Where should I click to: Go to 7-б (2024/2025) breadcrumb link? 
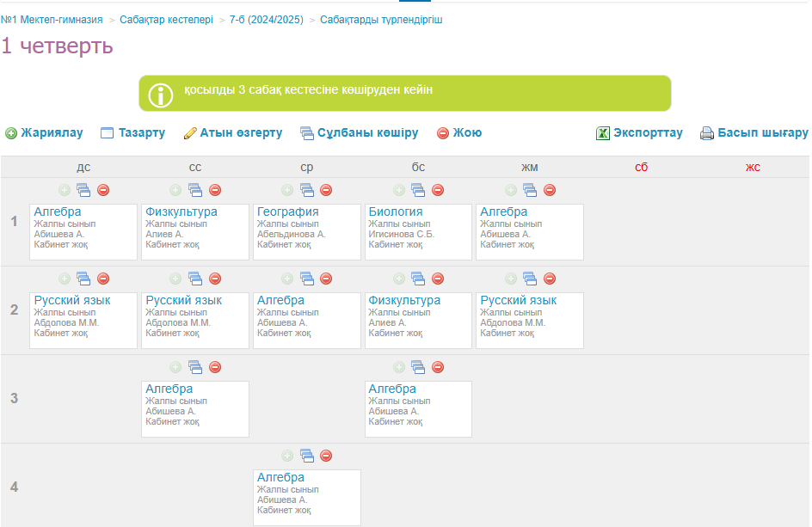click(x=266, y=19)
